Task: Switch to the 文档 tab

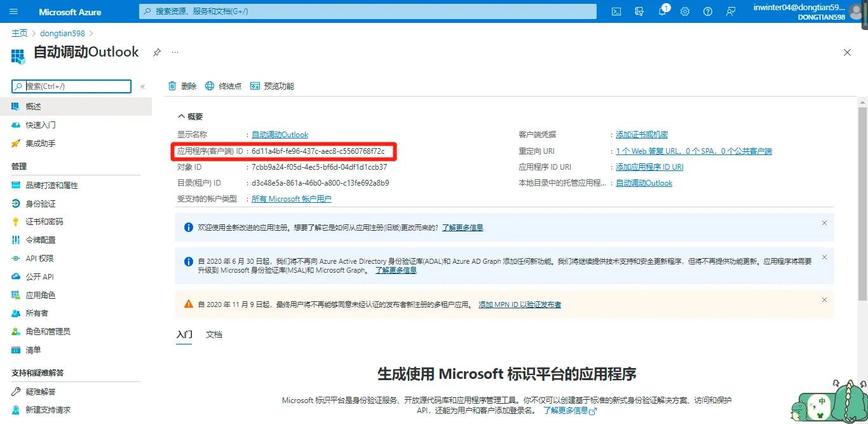Action: [214, 334]
